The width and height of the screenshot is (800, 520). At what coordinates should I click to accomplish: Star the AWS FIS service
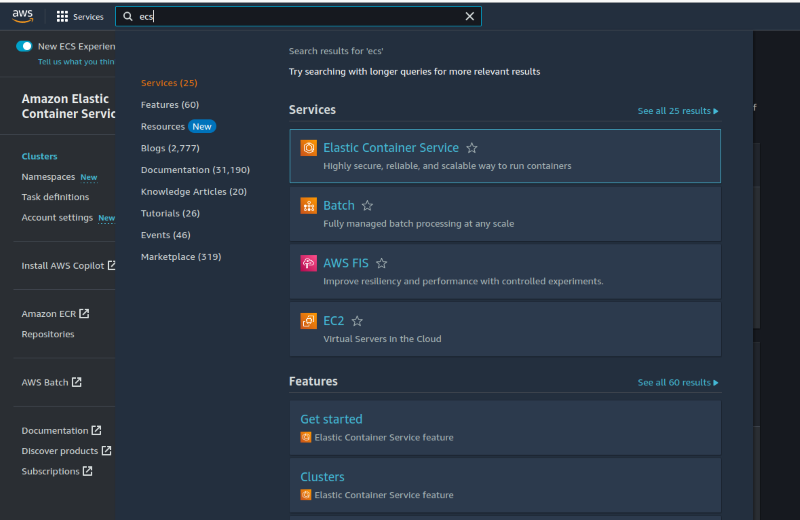pos(381,264)
